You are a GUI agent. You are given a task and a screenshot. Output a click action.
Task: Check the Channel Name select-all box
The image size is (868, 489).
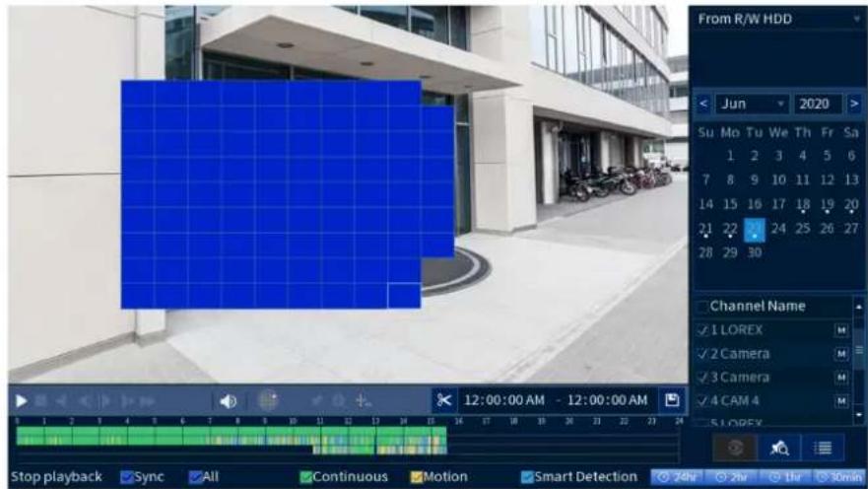[x=702, y=307]
